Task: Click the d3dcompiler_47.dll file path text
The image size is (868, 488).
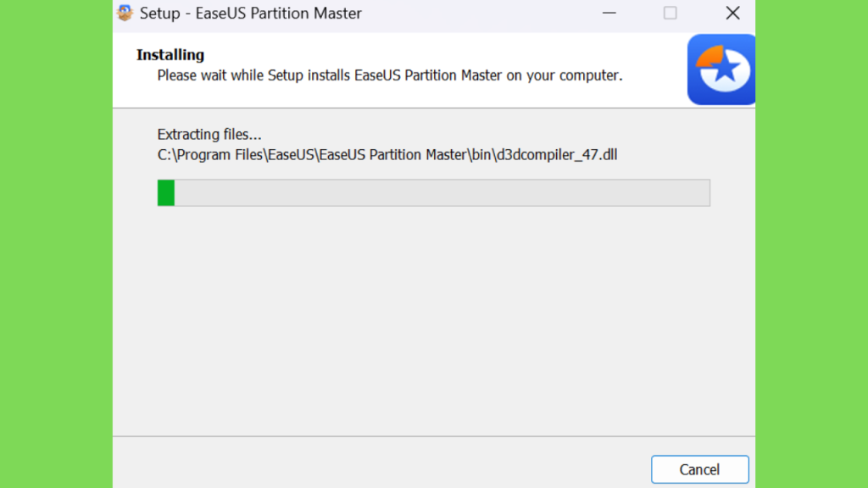Action: pyautogui.click(x=387, y=154)
